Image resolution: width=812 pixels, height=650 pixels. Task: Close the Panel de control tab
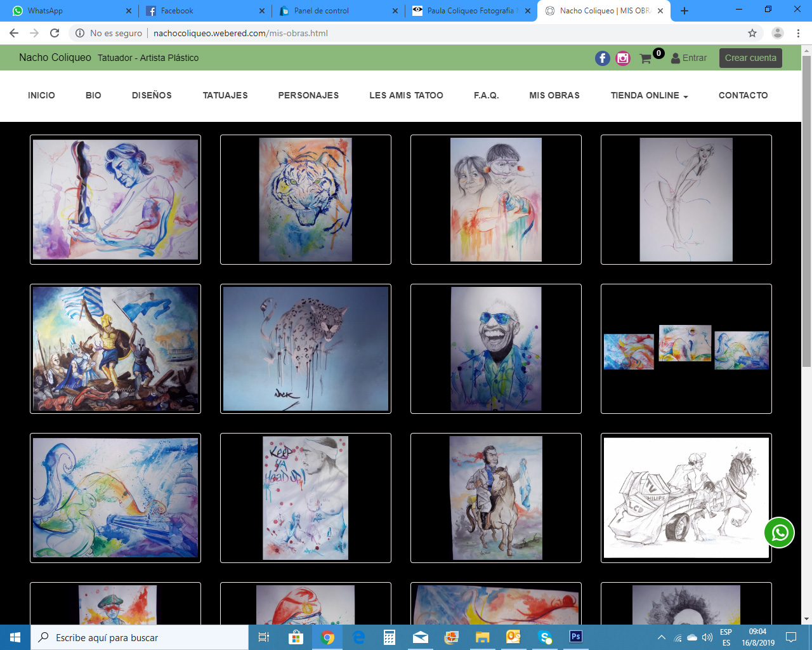395,11
